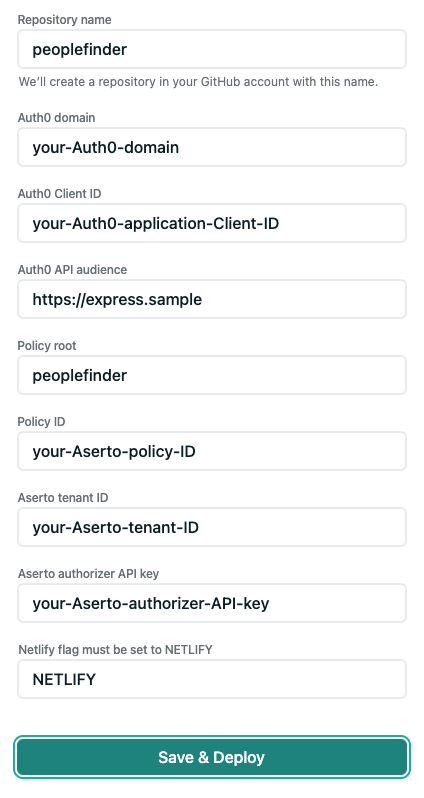424x798 pixels.
Task: Click the Aserto authorizer API key field
Action: click(x=212, y=603)
